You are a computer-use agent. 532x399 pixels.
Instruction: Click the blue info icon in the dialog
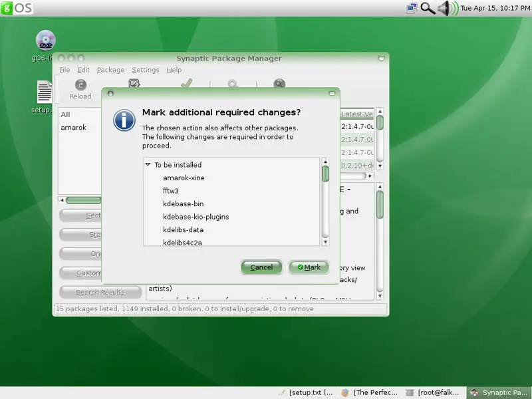click(124, 120)
